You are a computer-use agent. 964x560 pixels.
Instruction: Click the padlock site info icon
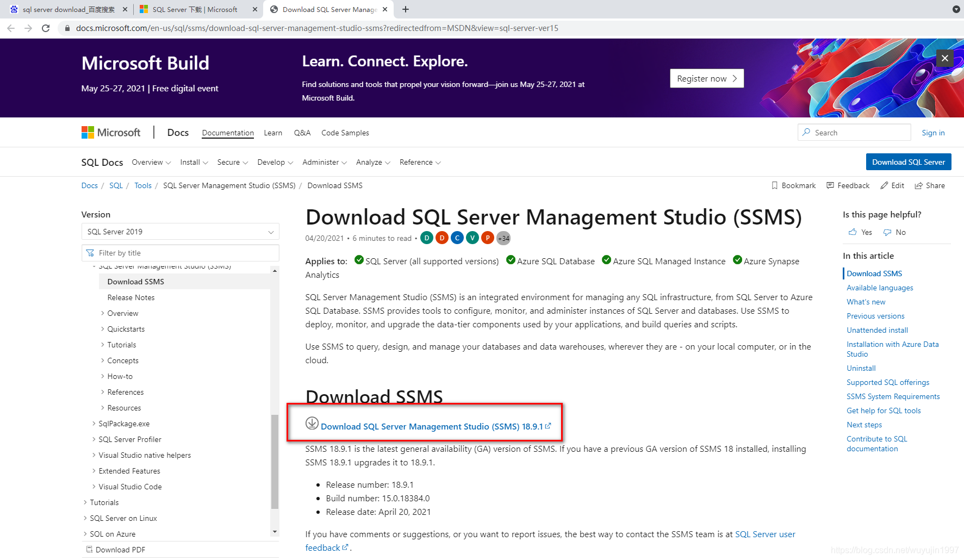(67, 28)
